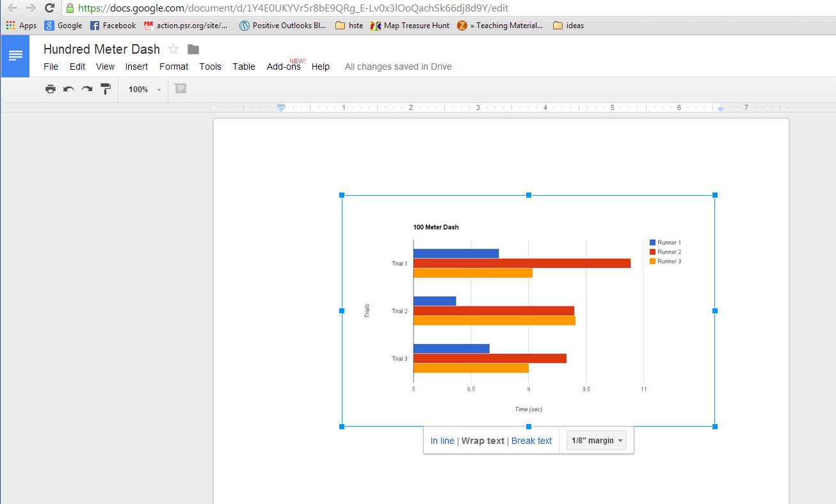Click the Trial 3 axis label

399,359
